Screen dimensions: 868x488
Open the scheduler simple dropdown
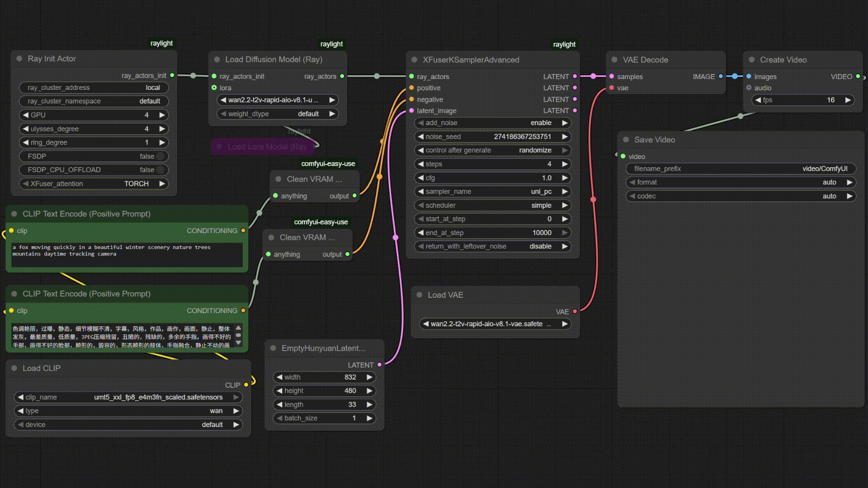point(492,205)
